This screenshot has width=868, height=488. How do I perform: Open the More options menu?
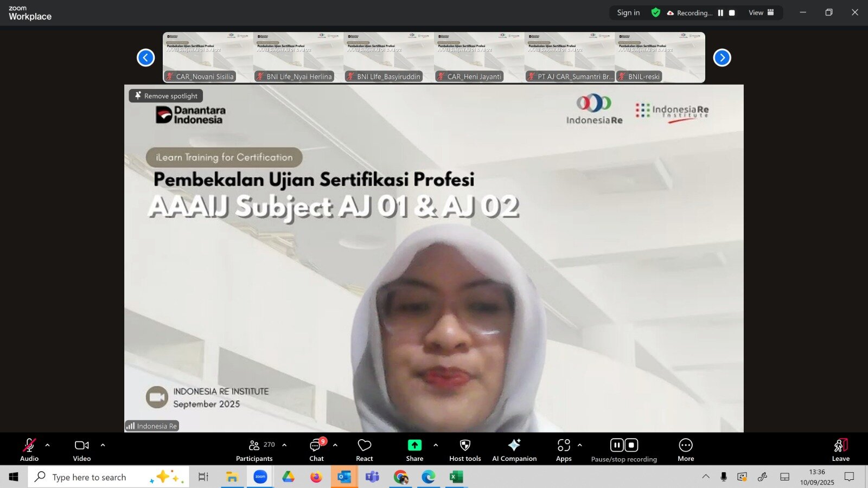coord(685,450)
